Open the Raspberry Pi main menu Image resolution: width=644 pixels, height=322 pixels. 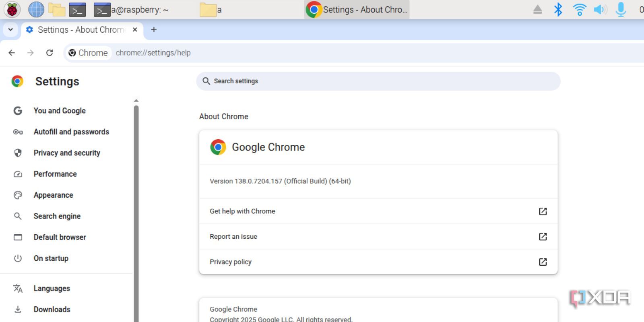point(12,9)
